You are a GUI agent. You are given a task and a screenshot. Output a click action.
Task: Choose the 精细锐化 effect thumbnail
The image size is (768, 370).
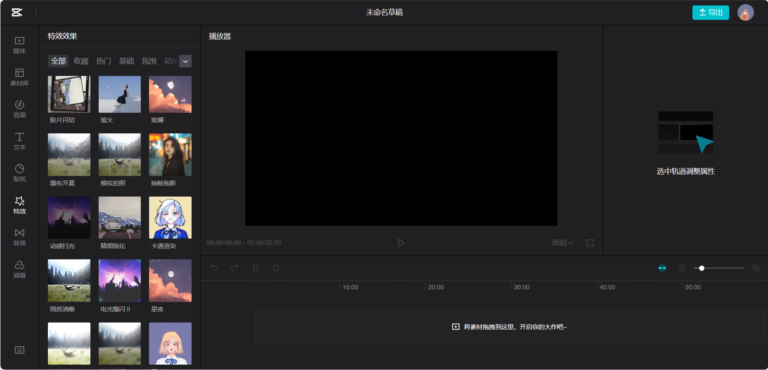point(120,218)
